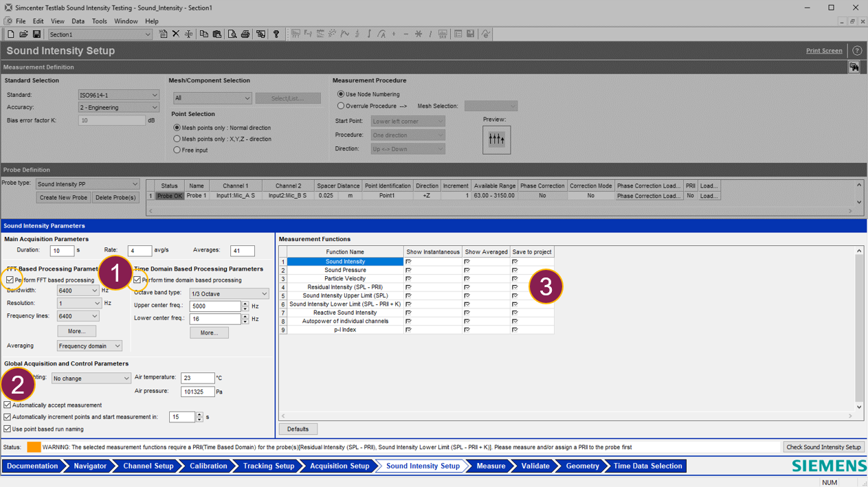Click the New document toolbar icon
This screenshot has width=868, height=487.
(x=11, y=34)
